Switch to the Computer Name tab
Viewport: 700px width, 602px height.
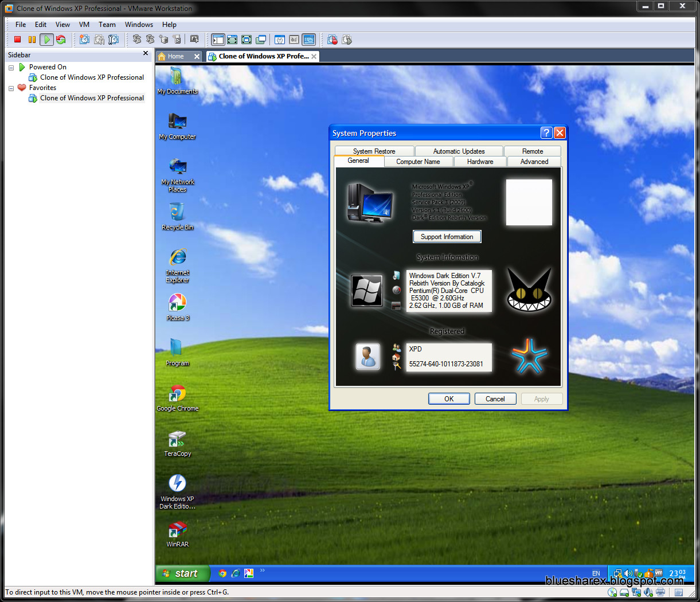418,162
